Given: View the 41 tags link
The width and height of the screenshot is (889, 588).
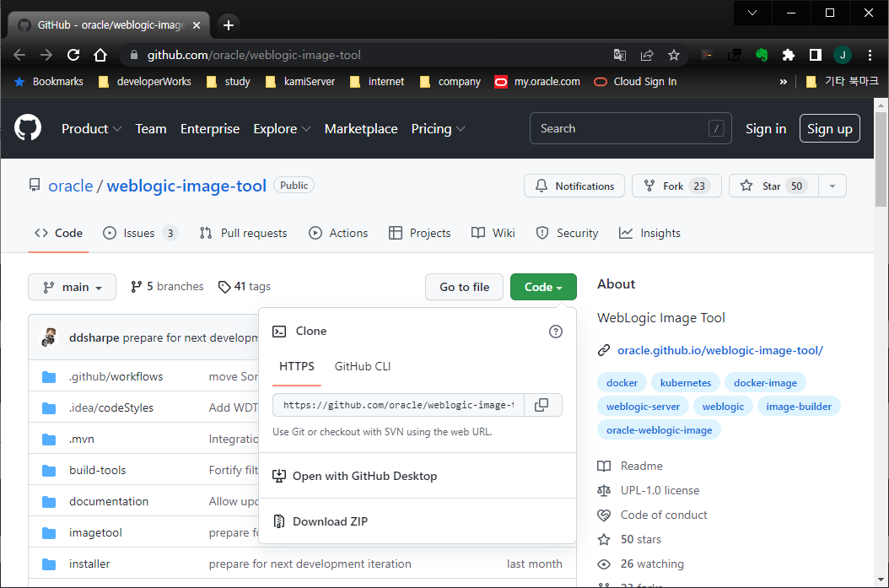Looking at the screenshot, I should coord(245,286).
